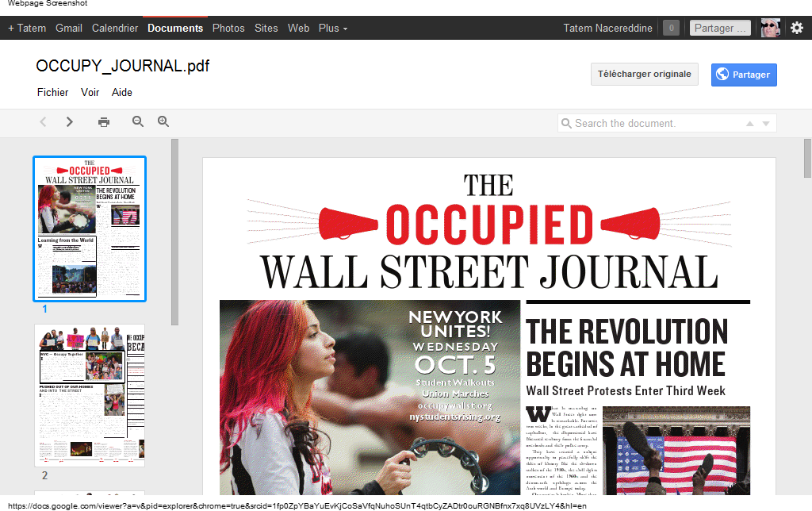Open the profile photo avatar
Viewport: 812px width, 511px height.
coord(771,28)
